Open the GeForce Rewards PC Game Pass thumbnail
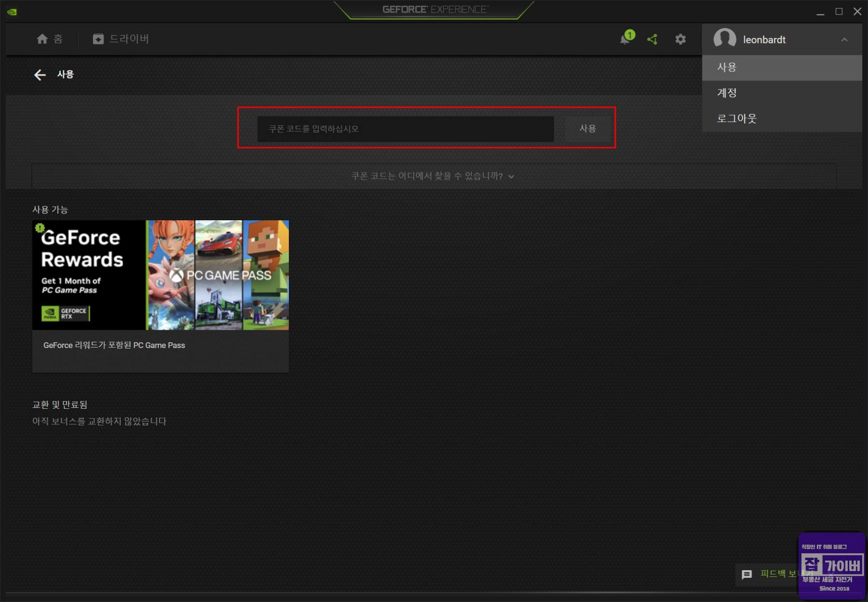The image size is (868, 602). tap(161, 275)
